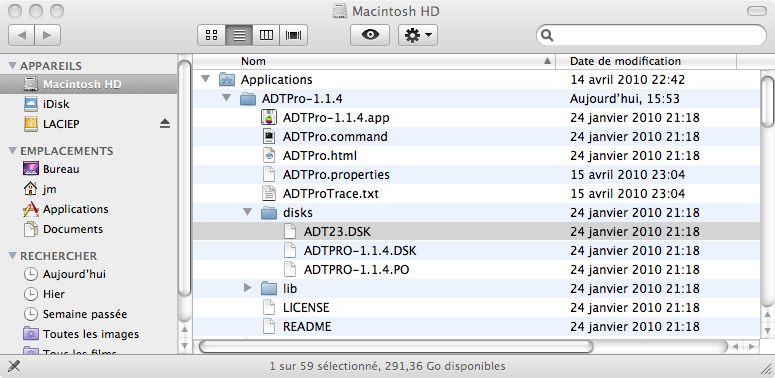Image resolution: width=775 pixels, height=378 pixels.
Task: Open Quick Look with the eye button
Action: click(x=370, y=35)
